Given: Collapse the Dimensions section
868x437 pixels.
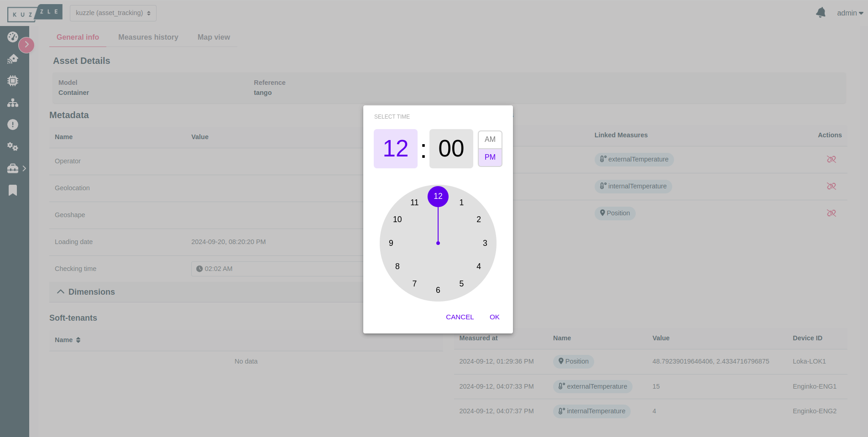Looking at the screenshot, I should (61, 291).
